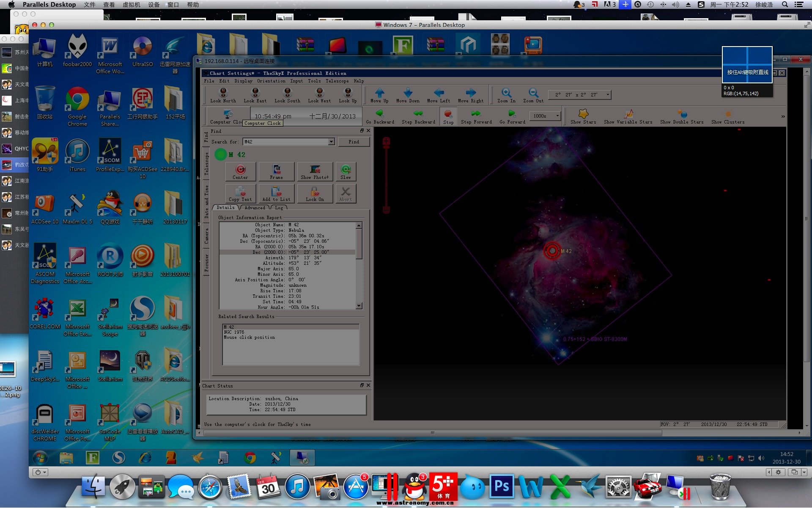Open Date and Time side tab
The image size is (812, 508).
[x=206, y=201]
